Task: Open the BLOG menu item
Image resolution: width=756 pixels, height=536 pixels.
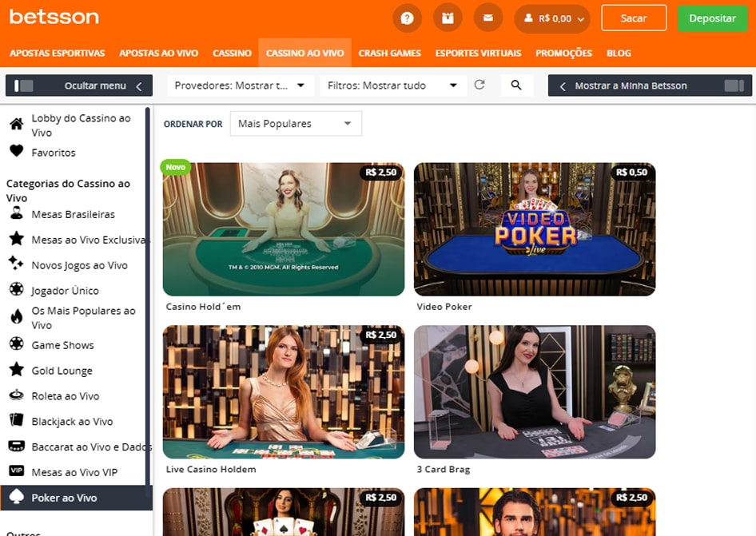Action: click(x=619, y=54)
